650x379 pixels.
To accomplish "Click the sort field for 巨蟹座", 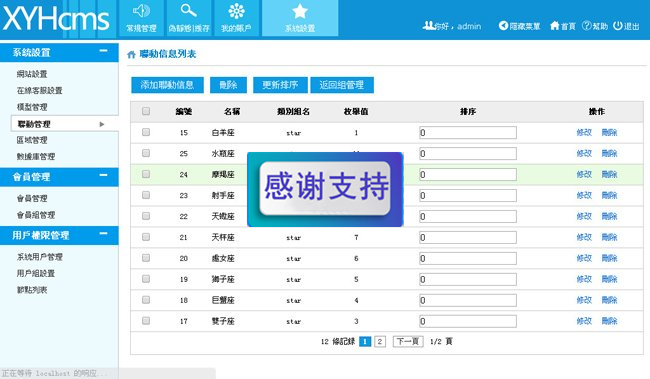I will pyautogui.click(x=468, y=300).
